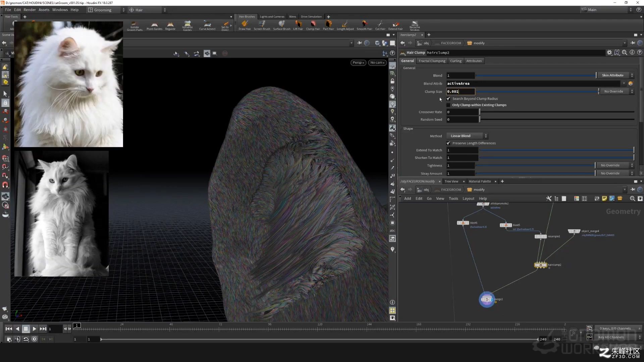The height and width of the screenshot is (362, 644).
Task: Toggle Preserve Length Differences checkbox
Action: click(x=448, y=143)
